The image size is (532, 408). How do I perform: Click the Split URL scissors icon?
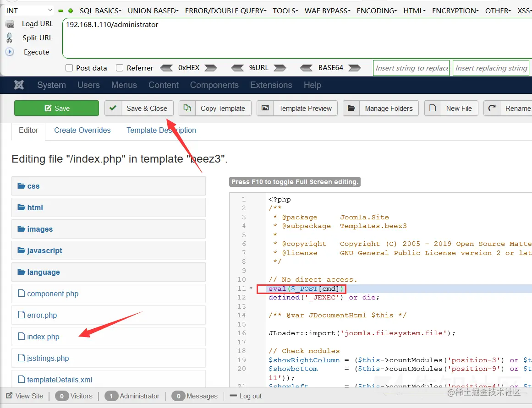pos(10,38)
